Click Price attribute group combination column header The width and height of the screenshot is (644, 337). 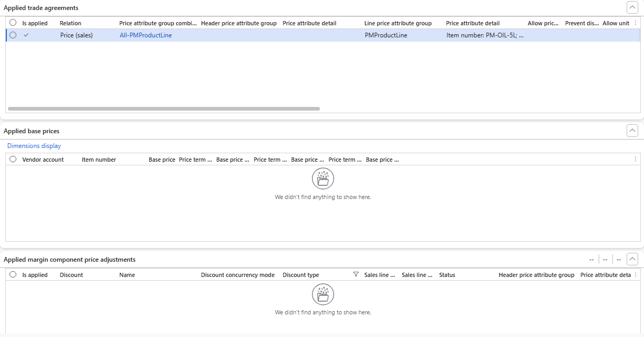click(158, 23)
